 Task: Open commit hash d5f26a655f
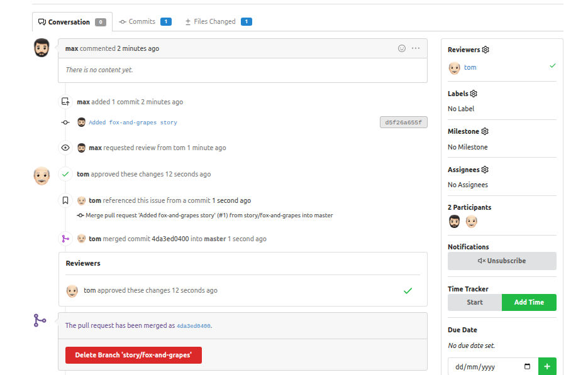[403, 122]
